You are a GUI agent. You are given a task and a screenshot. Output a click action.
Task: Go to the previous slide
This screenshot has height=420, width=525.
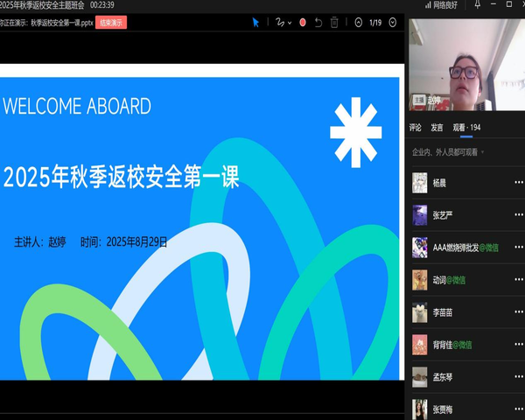click(359, 23)
